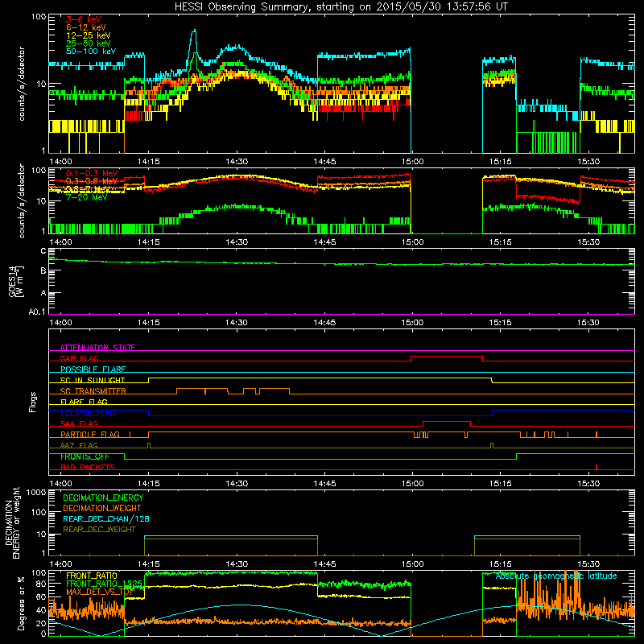Pick the yellow 12-25 keV legend label
The width and height of the screenshot is (644, 644).
[x=89, y=35]
